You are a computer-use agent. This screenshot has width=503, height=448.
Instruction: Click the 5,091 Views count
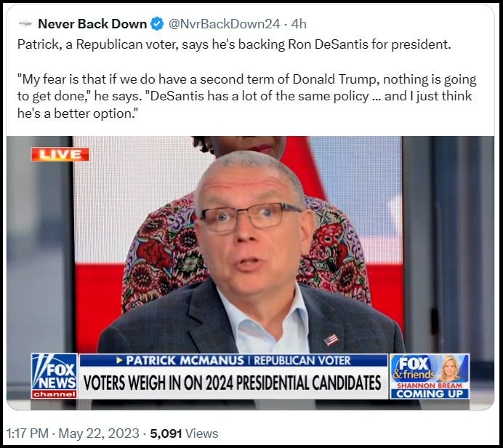(x=184, y=433)
